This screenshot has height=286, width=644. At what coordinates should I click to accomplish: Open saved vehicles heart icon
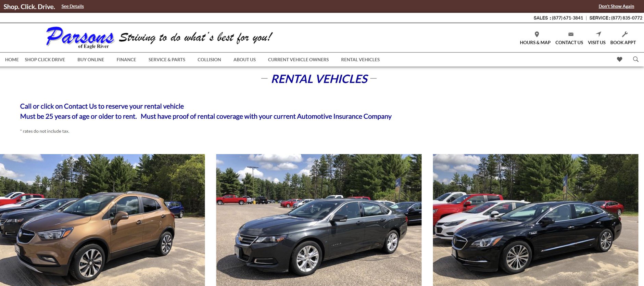pos(619,59)
